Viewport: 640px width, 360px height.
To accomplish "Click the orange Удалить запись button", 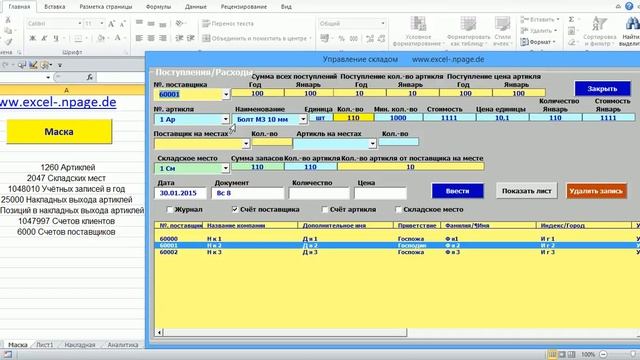I will (596, 191).
